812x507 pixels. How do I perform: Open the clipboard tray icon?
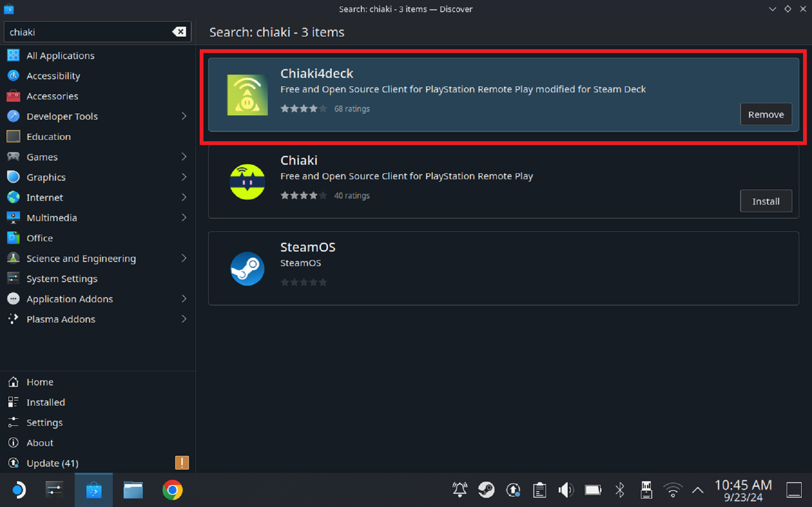(540, 490)
